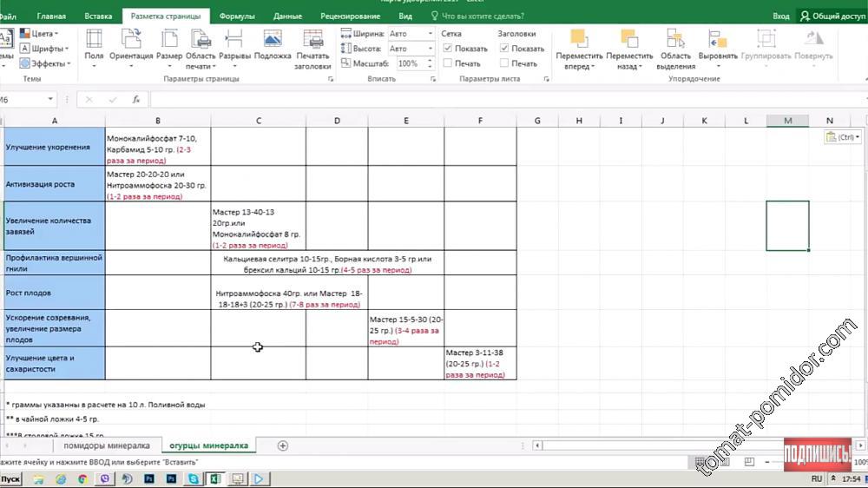Open the Файл tab
The width and height of the screenshot is (868, 488).
pyautogui.click(x=8, y=16)
